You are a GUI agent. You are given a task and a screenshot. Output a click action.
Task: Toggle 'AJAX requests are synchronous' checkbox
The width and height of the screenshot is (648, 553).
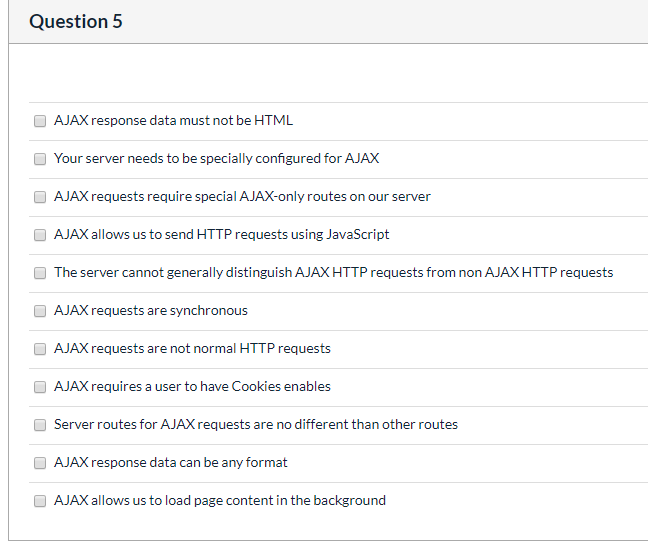pos(40,311)
